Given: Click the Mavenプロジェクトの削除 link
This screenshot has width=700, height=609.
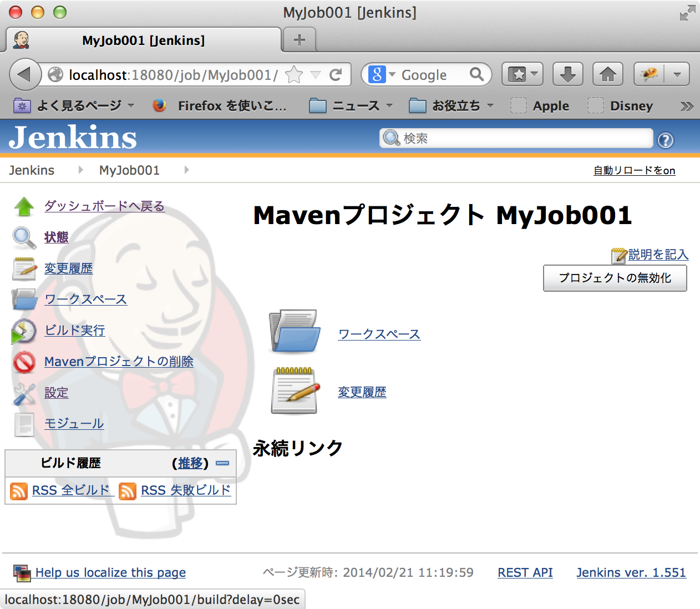Looking at the screenshot, I should (x=119, y=362).
